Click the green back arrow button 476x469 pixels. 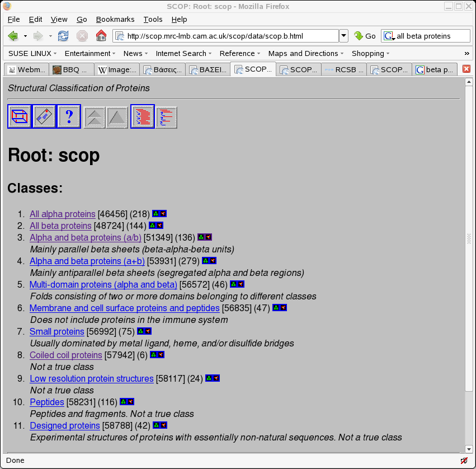coord(13,36)
